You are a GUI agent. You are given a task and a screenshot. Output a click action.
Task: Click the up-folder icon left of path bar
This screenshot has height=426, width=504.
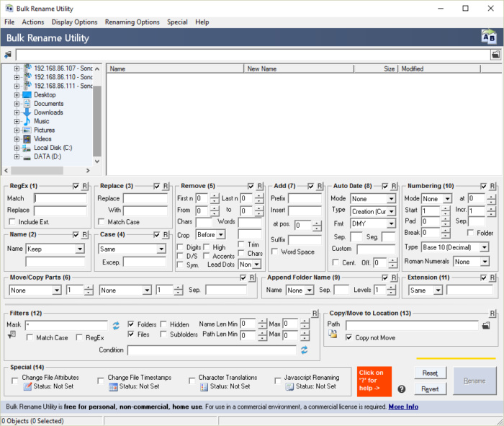coord(8,55)
